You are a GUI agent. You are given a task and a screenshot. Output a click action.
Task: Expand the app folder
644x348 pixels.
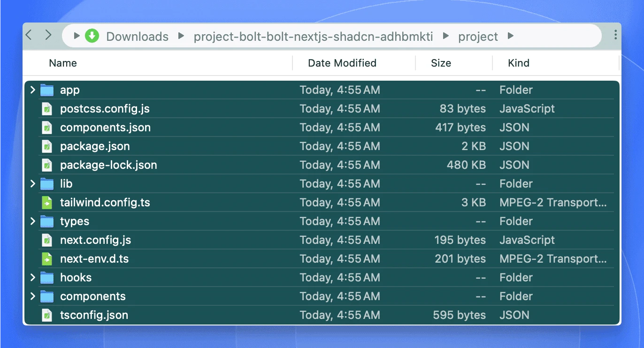(x=32, y=90)
